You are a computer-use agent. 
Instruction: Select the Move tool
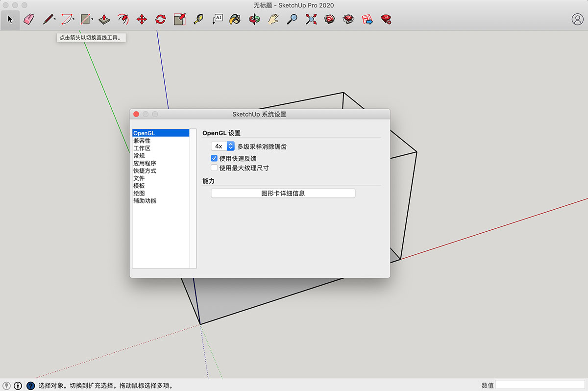[142, 20]
